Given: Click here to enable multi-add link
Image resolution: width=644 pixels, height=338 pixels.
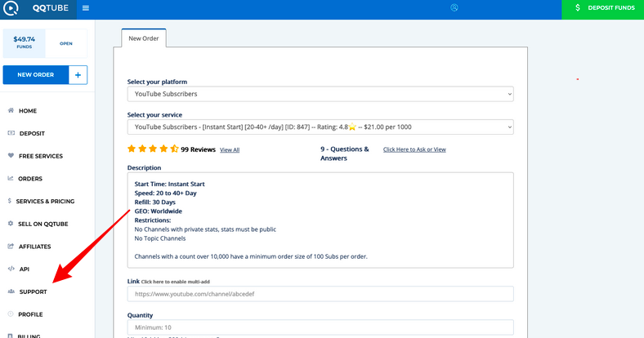Looking at the screenshot, I should click(176, 282).
